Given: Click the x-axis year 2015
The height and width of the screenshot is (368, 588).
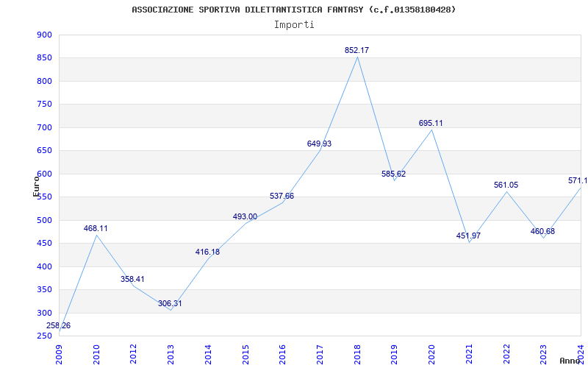Looking at the screenshot, I should point(245,355).
